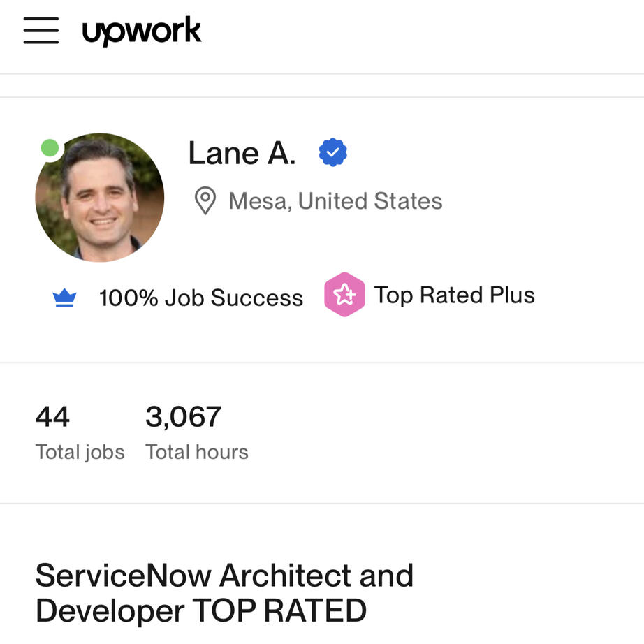
Task: Click the Top Rated Plus text label
Action: coord(454,295)
